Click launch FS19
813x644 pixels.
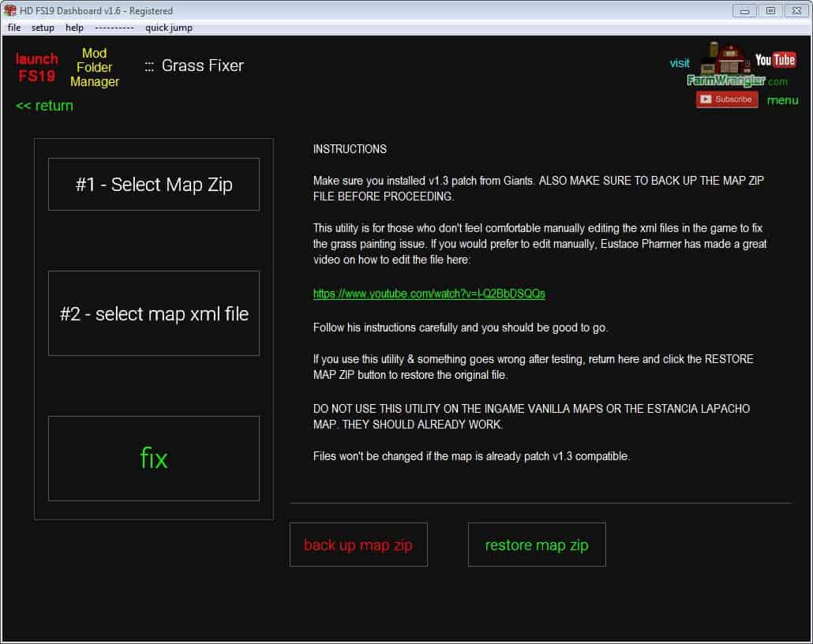click(x=37, y=67)
